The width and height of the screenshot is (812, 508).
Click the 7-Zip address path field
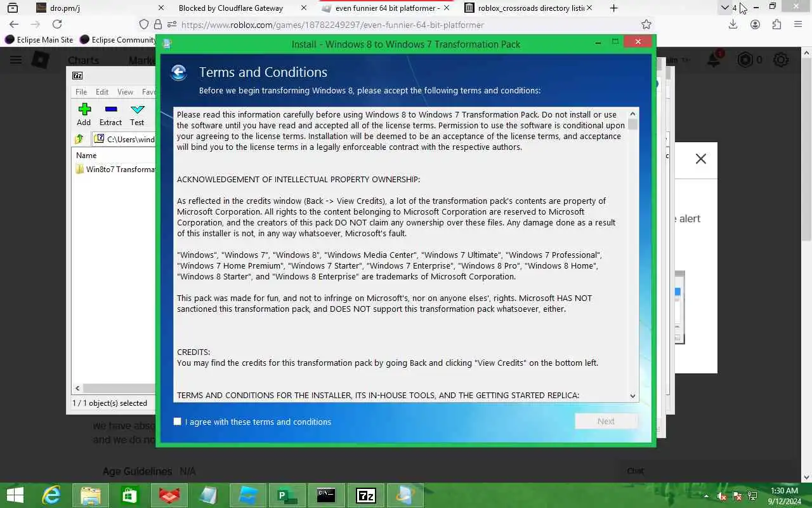[124, 139]
